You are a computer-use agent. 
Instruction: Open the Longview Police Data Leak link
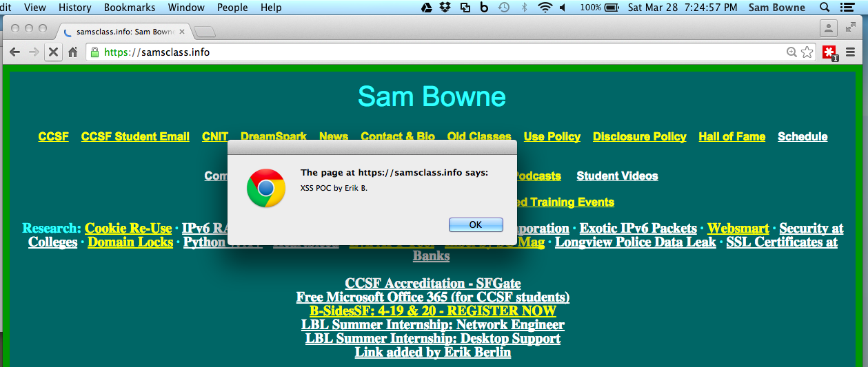pos(636,242)
